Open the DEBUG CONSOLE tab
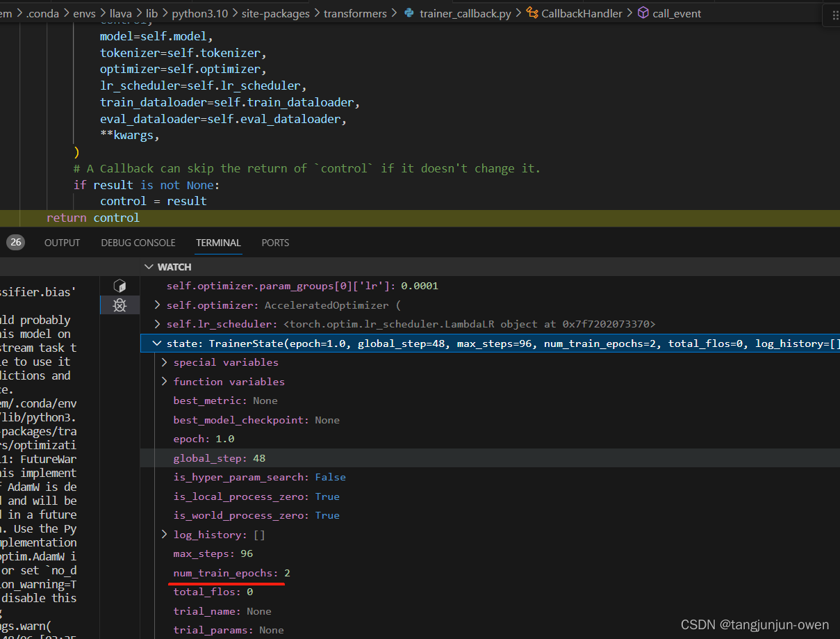 138,243
